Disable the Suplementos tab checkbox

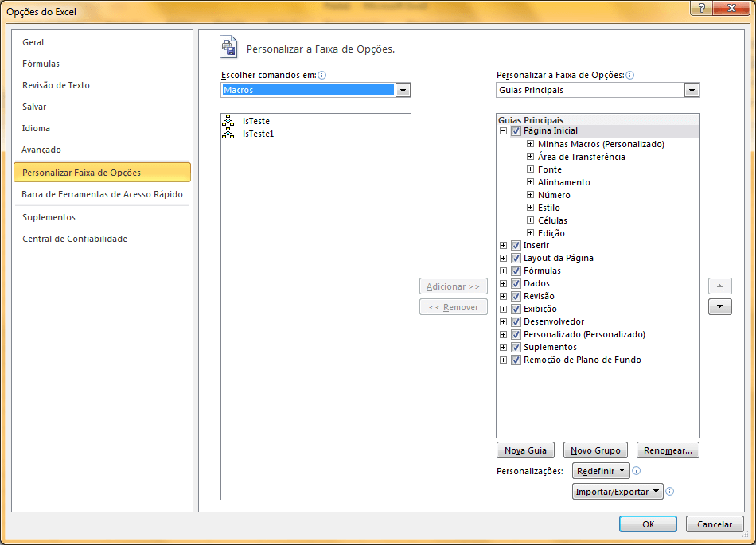[516, 347]
